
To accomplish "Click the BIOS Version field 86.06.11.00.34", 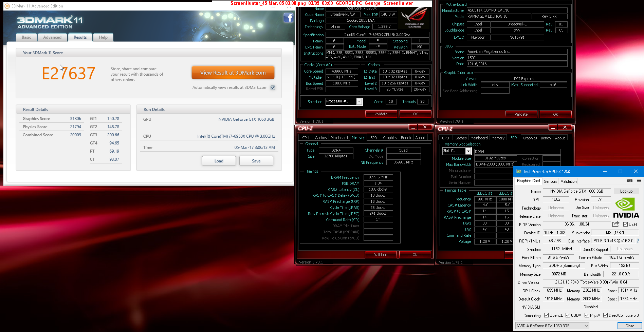I will coord(577,224).
